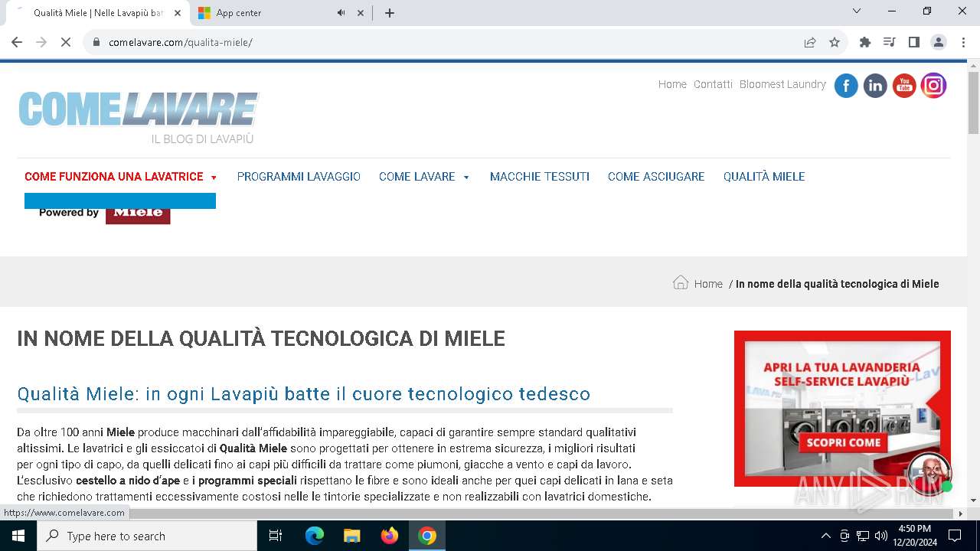Close the App center tab
This screenshot has height=551, width=980.
point(361,13)
